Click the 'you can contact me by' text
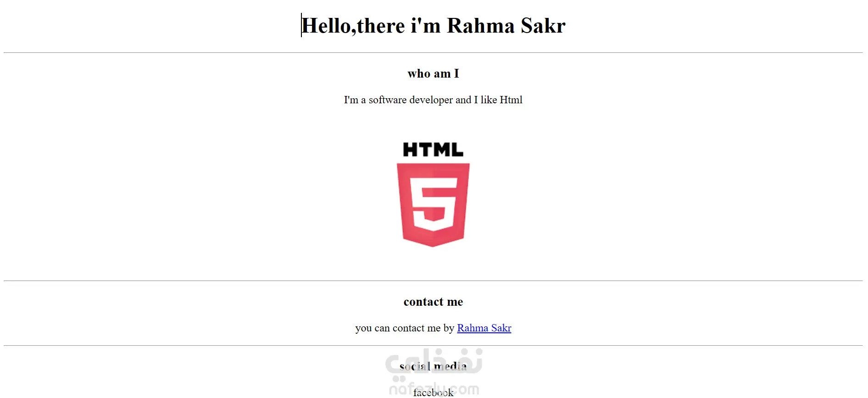 405,328
